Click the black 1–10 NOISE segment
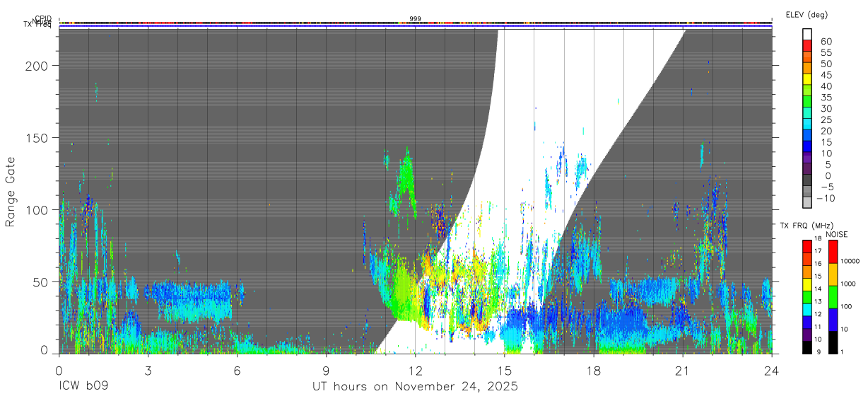The width and height of the screenshot is (868, 401). [833, 342]
